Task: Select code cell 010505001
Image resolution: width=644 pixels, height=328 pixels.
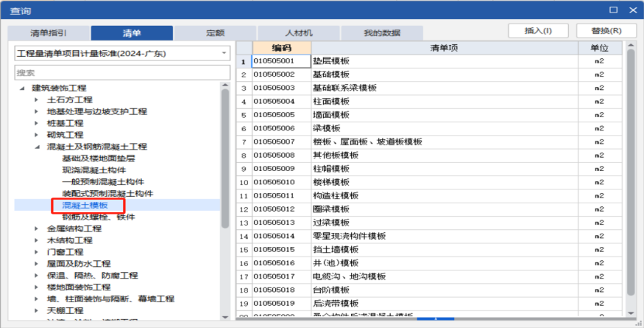Action: [281, 61]
